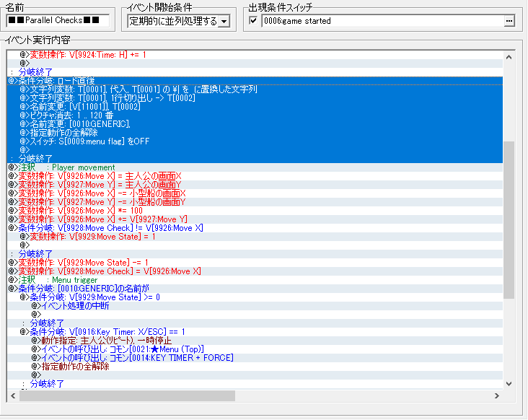This screenshot has height=420, width=528.
Task: Select line 名前変更: [V[11001]], T[0002]
Action: (x=255, y=107)
